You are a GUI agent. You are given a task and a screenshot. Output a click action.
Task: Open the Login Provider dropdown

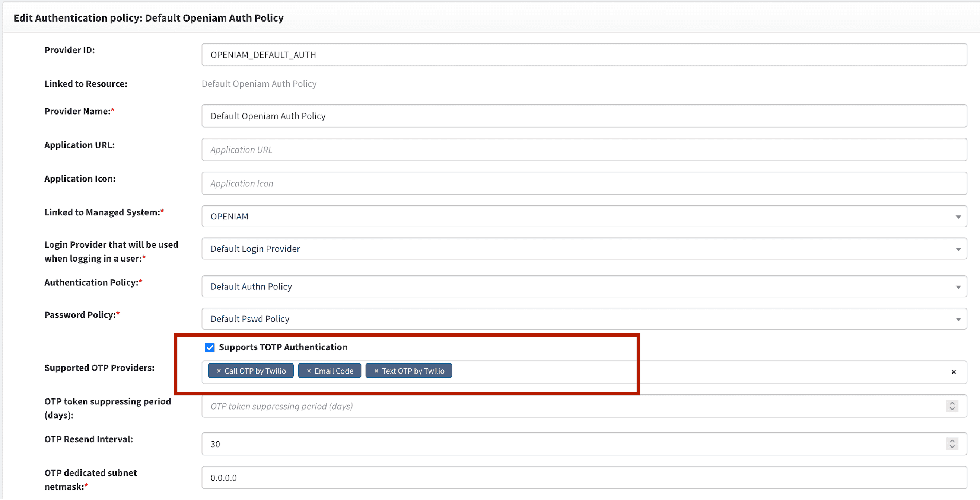pos(584,249)
